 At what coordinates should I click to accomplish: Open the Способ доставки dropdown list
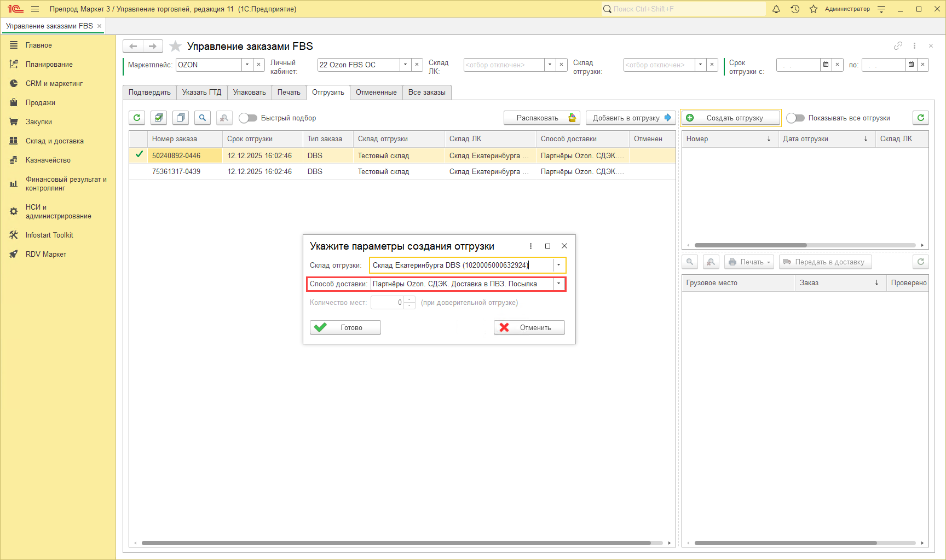(558, 284)
